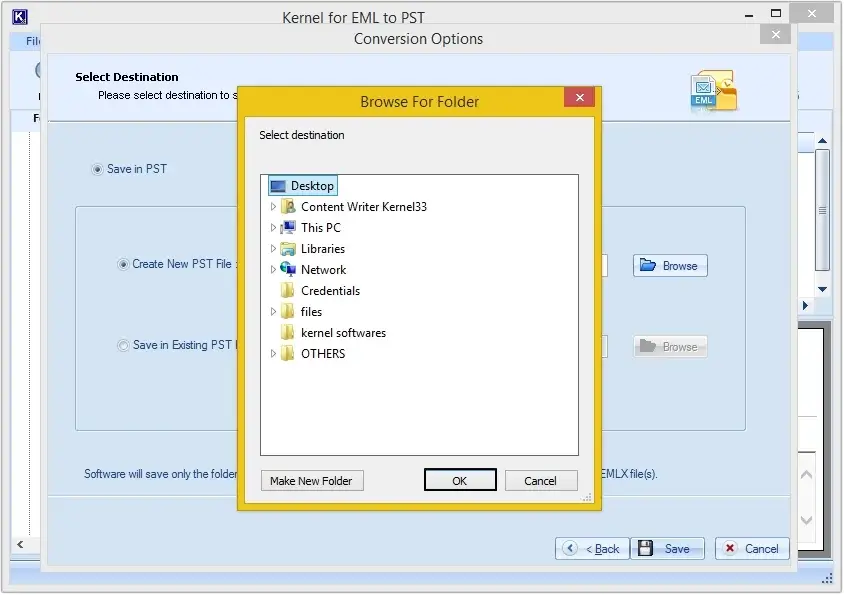Click main window vertical scrollbar thumb

pyautogui.click(x=822, y=210)
